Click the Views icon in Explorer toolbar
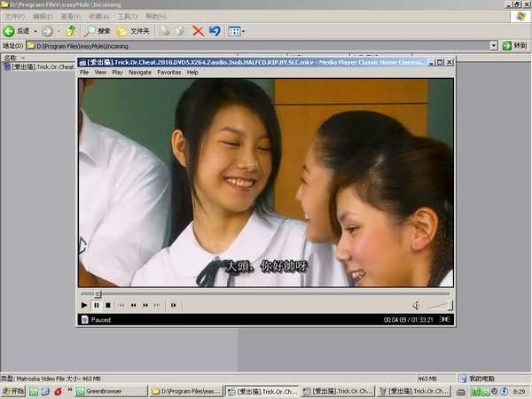Image resolution: width=532 pixels, height=399 pixels. click(x=234, y=31)
